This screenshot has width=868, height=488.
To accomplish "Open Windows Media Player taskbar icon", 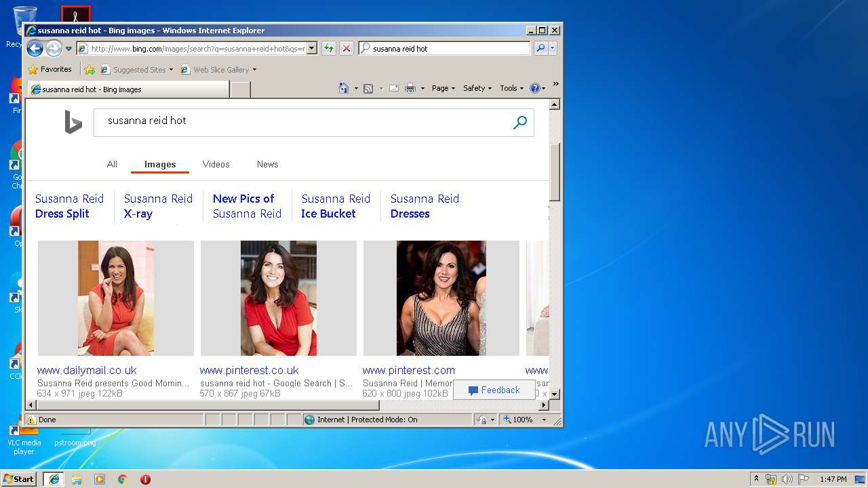I will [x=100, y=479].
